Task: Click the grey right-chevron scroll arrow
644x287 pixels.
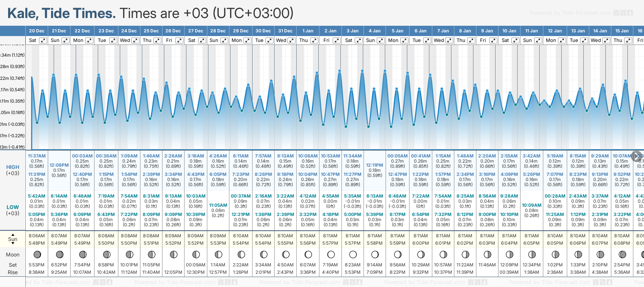Action: (x=637, y=156)
